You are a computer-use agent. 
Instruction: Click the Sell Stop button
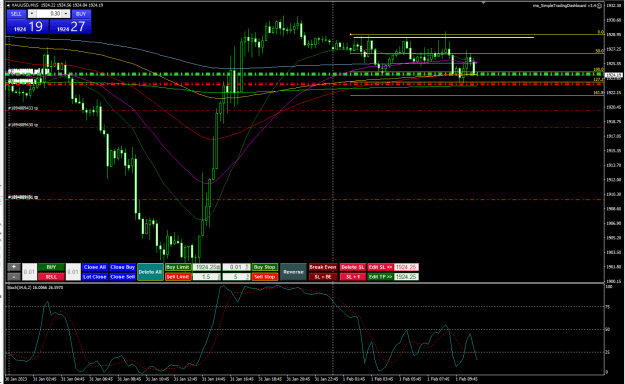coord(265,277)
